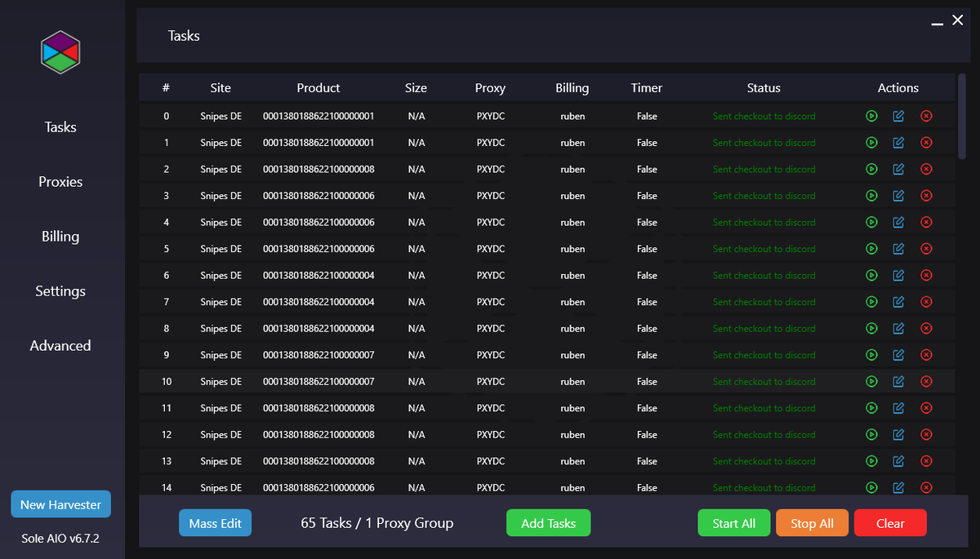
Task: Start task 1 using the green play icon
Action: pos(871,143)
